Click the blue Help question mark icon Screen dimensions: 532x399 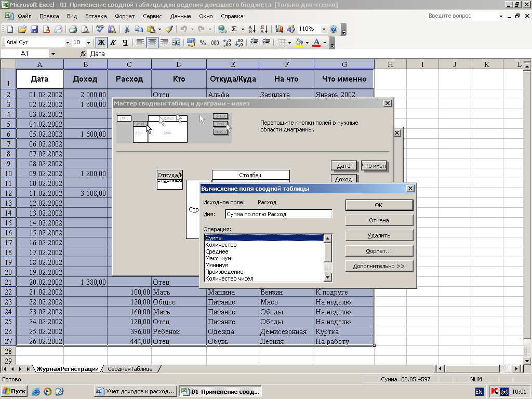(334, 29)
